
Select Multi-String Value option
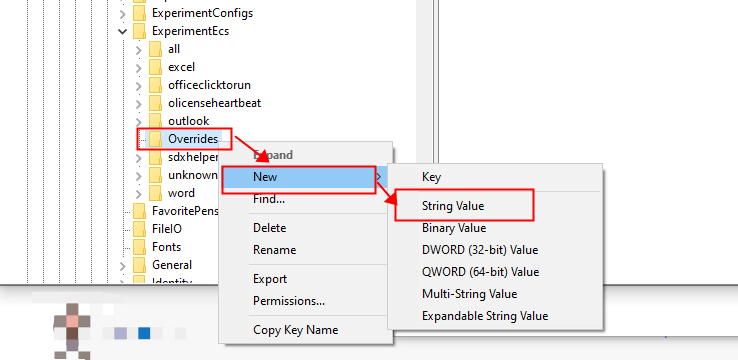[495, 294]
